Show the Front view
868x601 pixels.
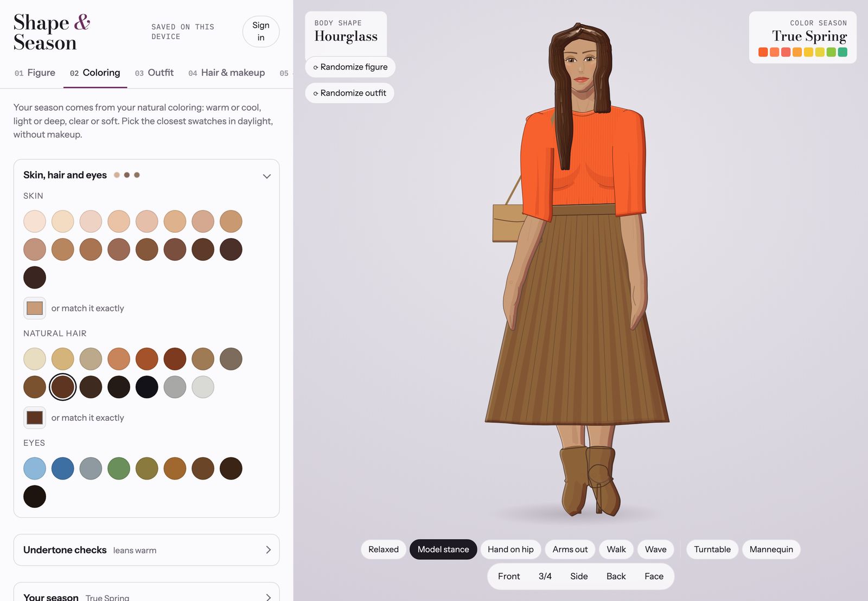pos(509,577)
